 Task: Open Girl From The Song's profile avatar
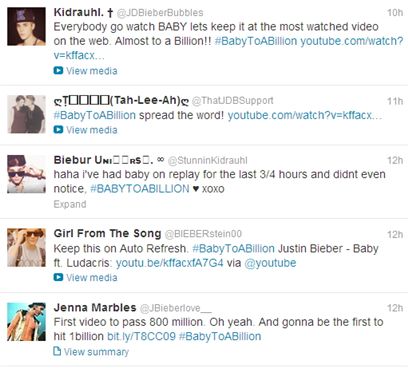pos(26,248)
